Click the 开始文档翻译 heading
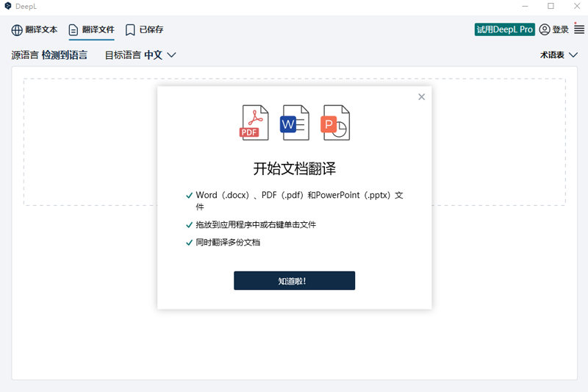This screenshot has width=588, height=392. coord(295,168)
